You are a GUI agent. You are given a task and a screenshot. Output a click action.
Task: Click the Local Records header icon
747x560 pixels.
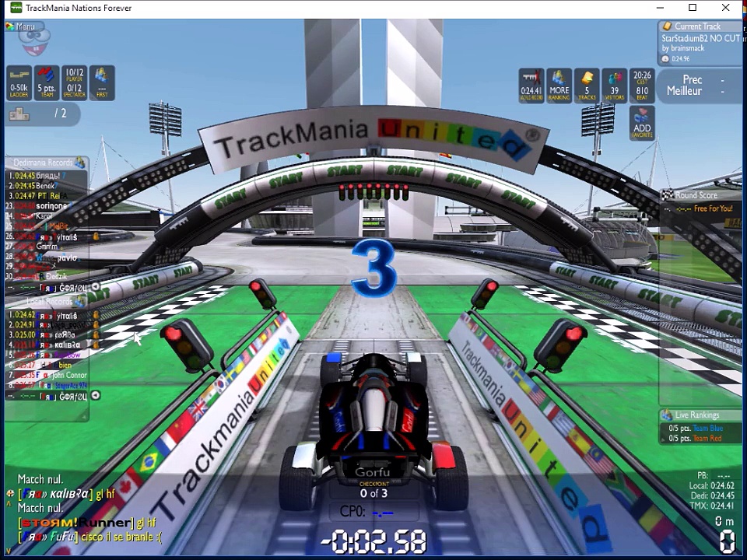(80, 301)
